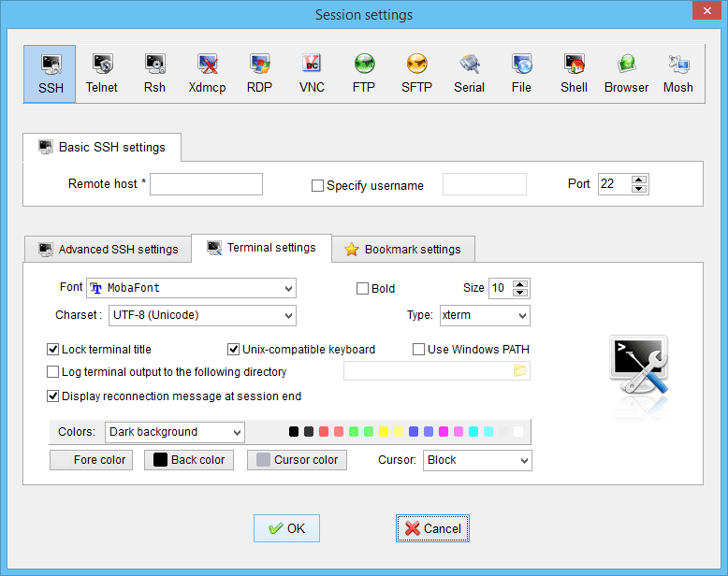728x576 pixels.
Task: Close the Session settings window
Action: (706, 10)
